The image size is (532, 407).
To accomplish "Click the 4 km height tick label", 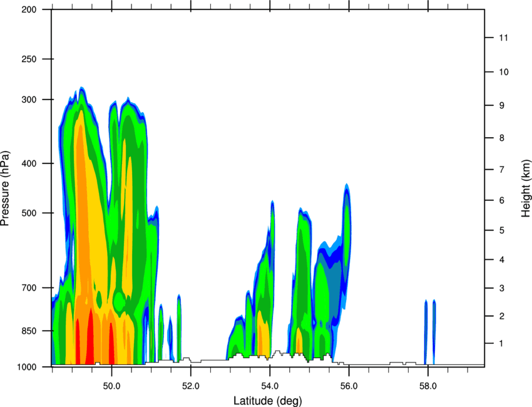I will pyautogui.click(x=501, y=260).
